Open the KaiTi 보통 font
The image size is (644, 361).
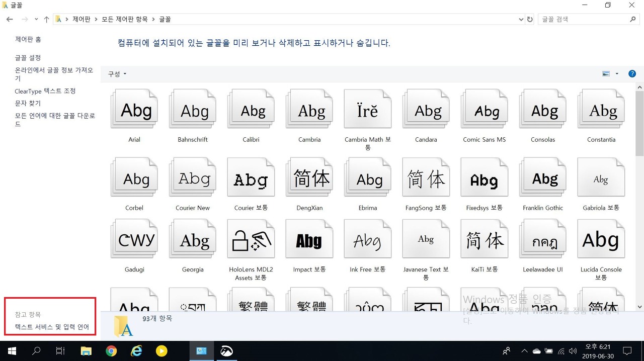485,240
